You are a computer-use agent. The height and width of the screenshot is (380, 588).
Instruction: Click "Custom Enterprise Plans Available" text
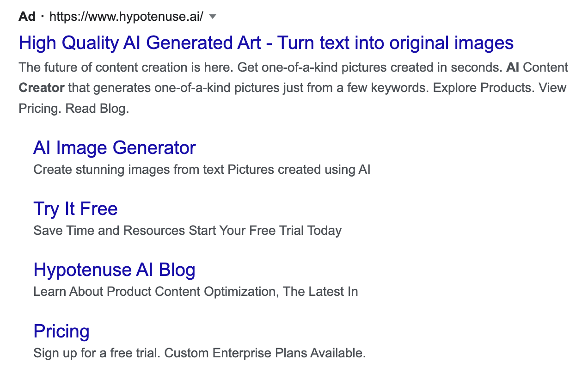point(265,354)
